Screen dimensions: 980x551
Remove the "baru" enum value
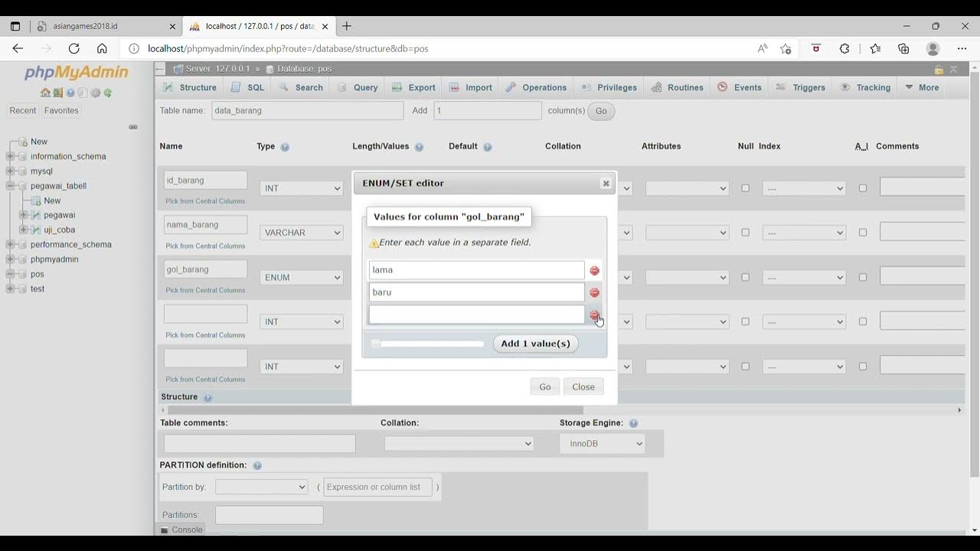594,292
